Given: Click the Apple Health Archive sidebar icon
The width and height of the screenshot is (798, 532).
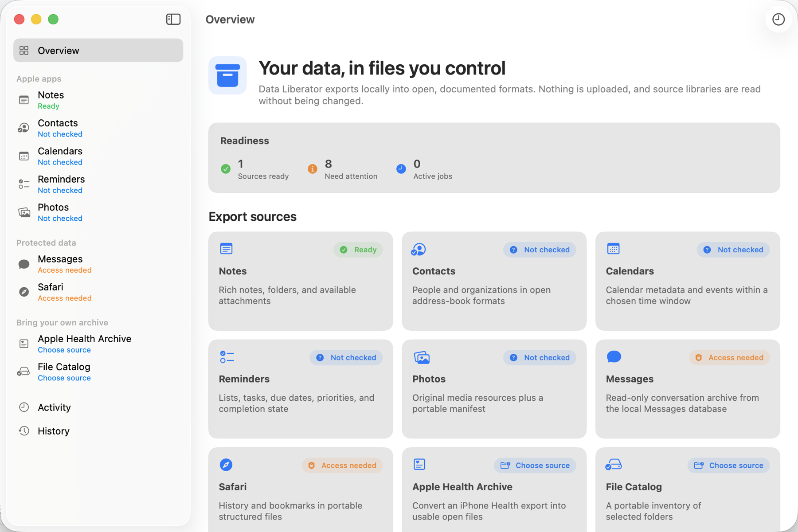Looking at the screenshot, I should (x=24, y=344).
